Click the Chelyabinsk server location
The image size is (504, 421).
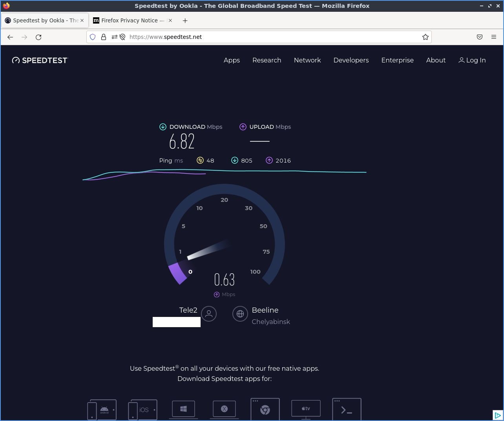click(271, 322)
